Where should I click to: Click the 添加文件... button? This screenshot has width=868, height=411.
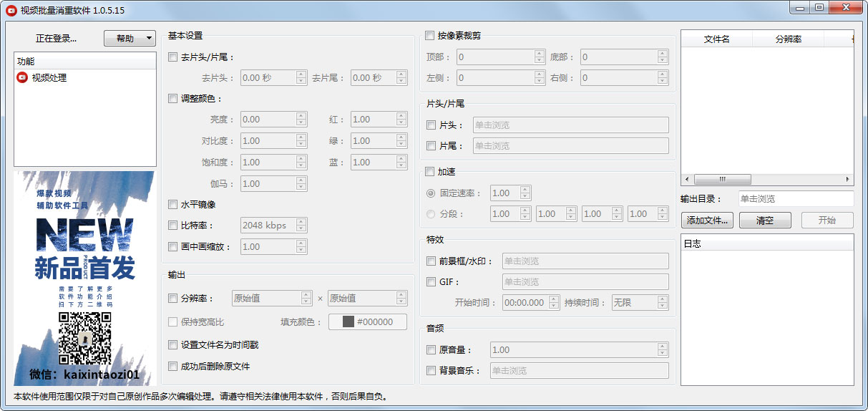[x=707, y=221]
